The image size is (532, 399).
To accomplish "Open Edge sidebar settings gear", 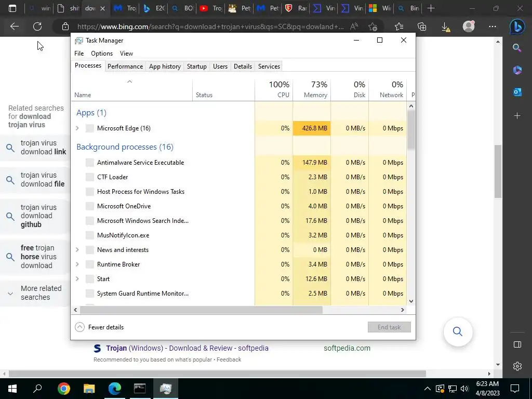I will tap(517, 366).
